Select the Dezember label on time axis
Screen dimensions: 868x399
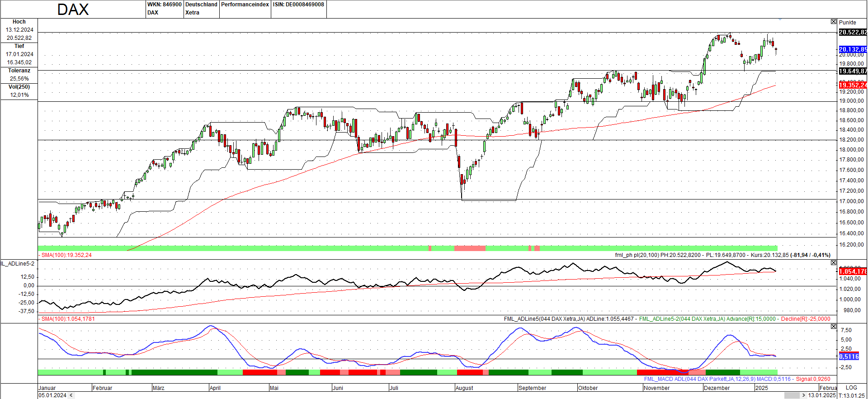coord(717,388)
